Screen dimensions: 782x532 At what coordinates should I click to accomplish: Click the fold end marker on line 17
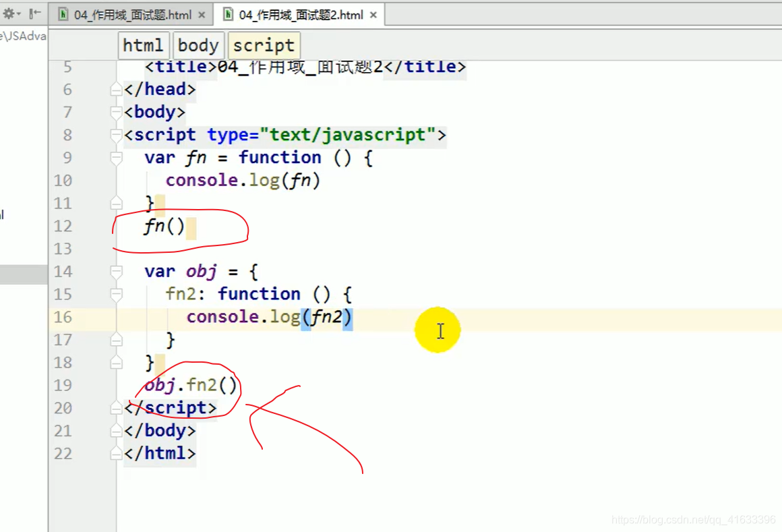coord(116,340)
